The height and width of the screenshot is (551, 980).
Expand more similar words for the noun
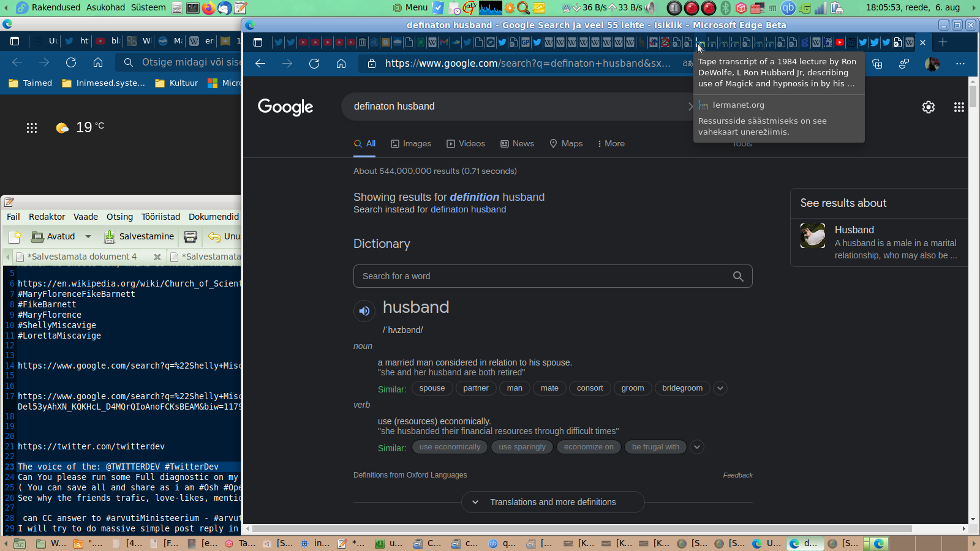click(720, 388)
